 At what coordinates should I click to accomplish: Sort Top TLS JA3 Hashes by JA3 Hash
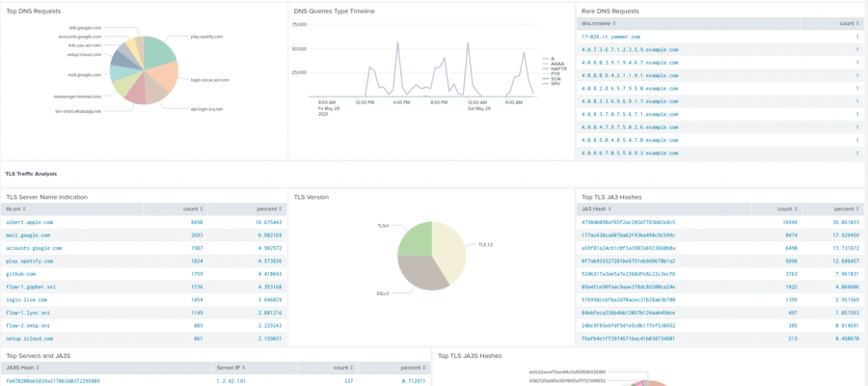(596, 208)
